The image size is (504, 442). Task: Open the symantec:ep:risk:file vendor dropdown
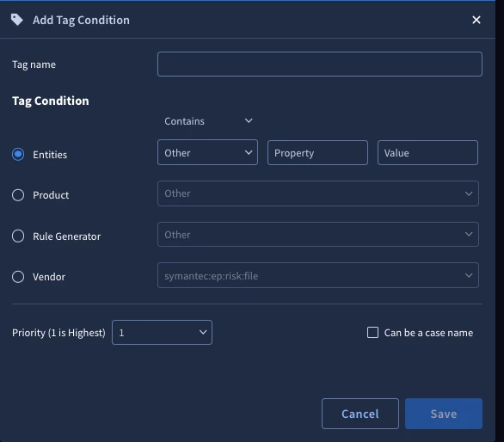point(318,275)
